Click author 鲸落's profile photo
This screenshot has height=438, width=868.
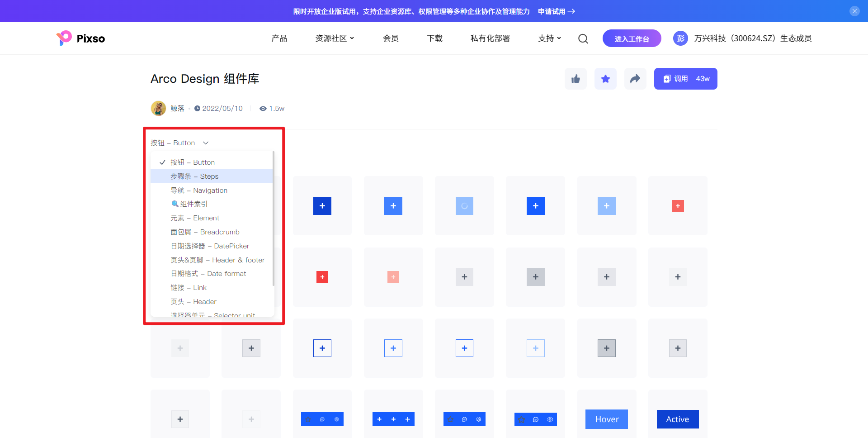[158, 108]
